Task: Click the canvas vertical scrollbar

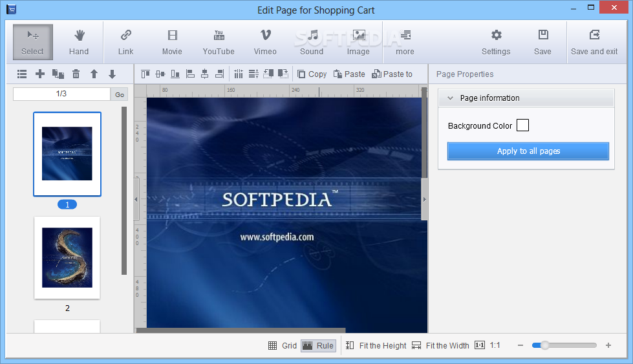Action: click(424, 133)
